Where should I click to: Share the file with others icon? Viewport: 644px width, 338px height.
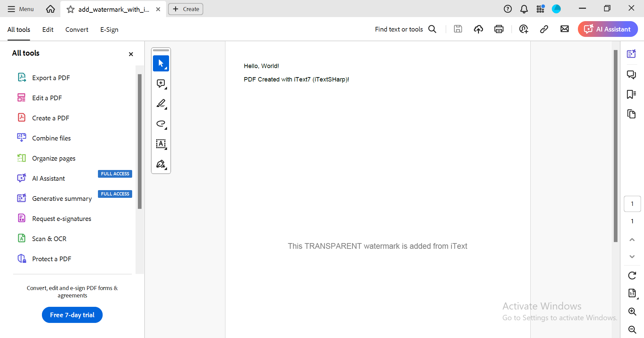point(524,29)
